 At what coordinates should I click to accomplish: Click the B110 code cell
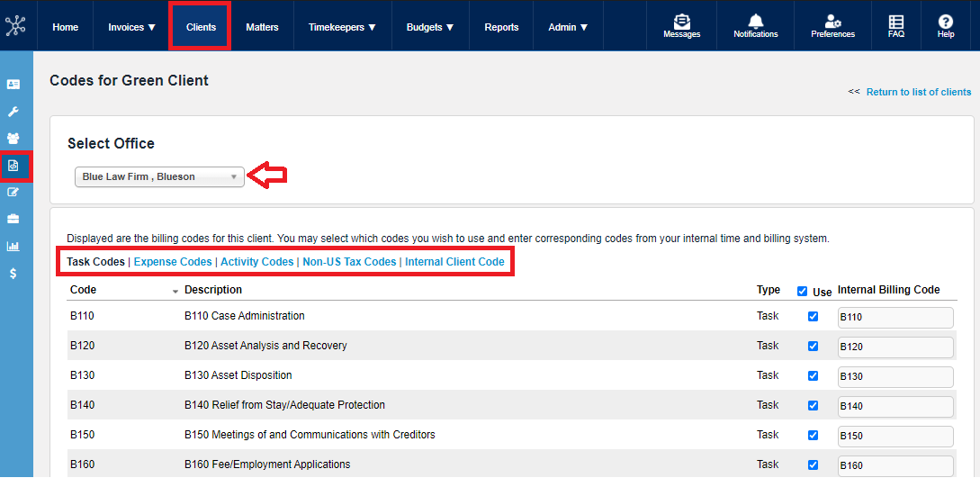click(x=83, y=316)
